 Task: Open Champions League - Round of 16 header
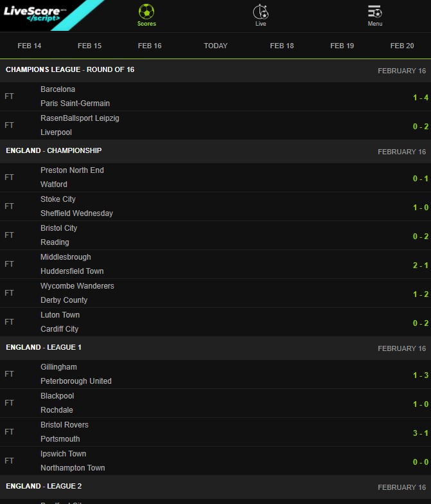(x=70, y=69)
